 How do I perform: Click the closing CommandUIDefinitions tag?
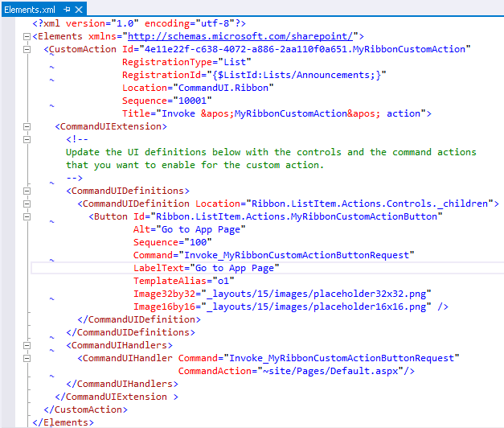(130, 332)
